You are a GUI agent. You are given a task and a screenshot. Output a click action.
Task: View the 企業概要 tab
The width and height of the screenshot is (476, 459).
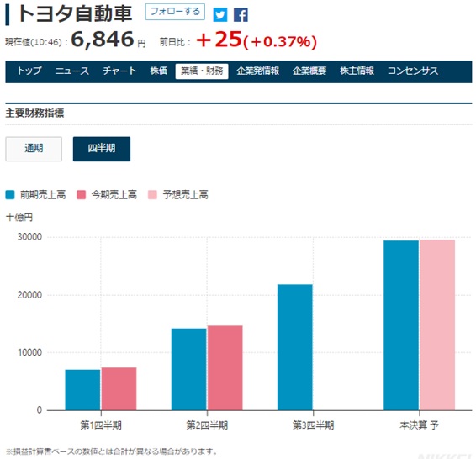(309, 71)
